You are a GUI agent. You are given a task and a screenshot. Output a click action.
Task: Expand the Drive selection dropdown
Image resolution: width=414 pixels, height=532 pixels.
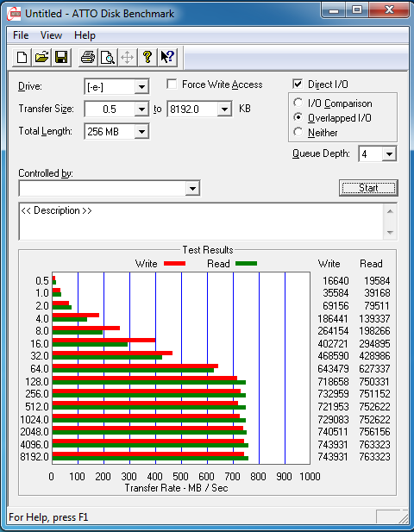click(x=141, y=87)
